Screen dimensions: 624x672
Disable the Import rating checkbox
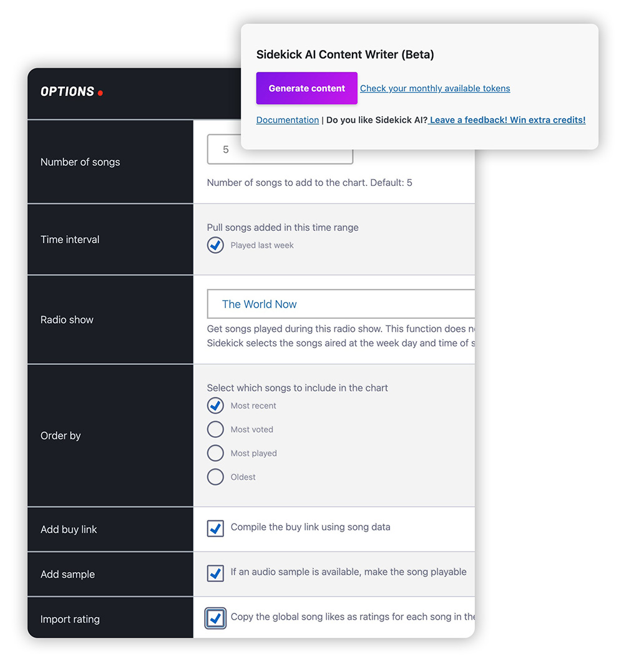[215, 618]
